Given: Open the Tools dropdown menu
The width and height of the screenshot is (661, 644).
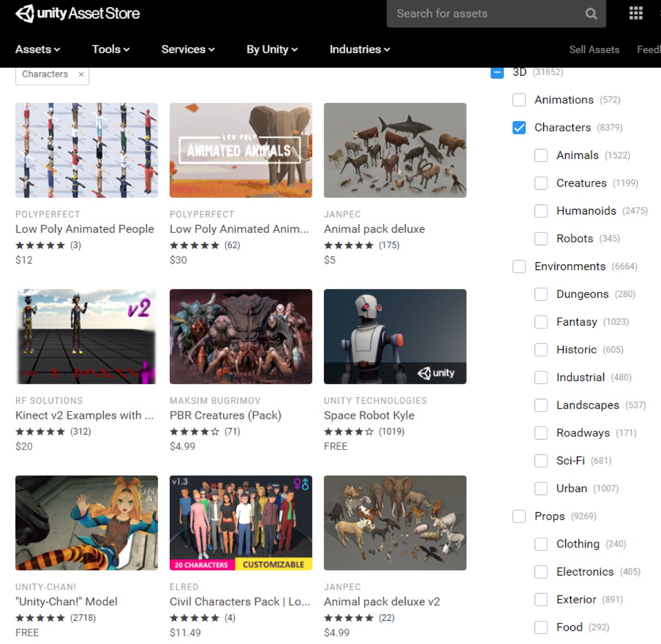Looking at the screenshot, I should tap(111, 50).
